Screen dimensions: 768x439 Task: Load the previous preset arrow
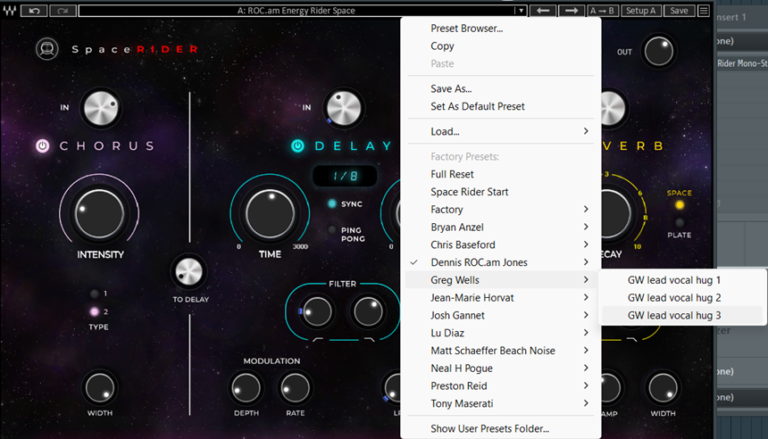pyautogui.click(x=543, y=10)
